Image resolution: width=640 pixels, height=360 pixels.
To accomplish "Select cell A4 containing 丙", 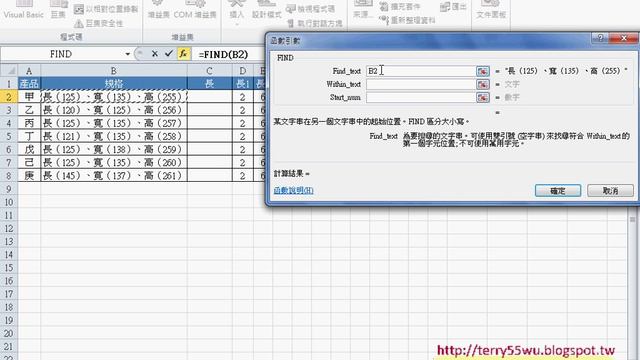I will click(29, 123).
